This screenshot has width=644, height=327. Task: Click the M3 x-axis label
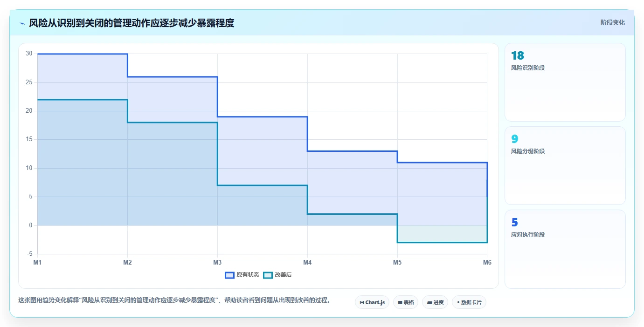click(217, 262)
